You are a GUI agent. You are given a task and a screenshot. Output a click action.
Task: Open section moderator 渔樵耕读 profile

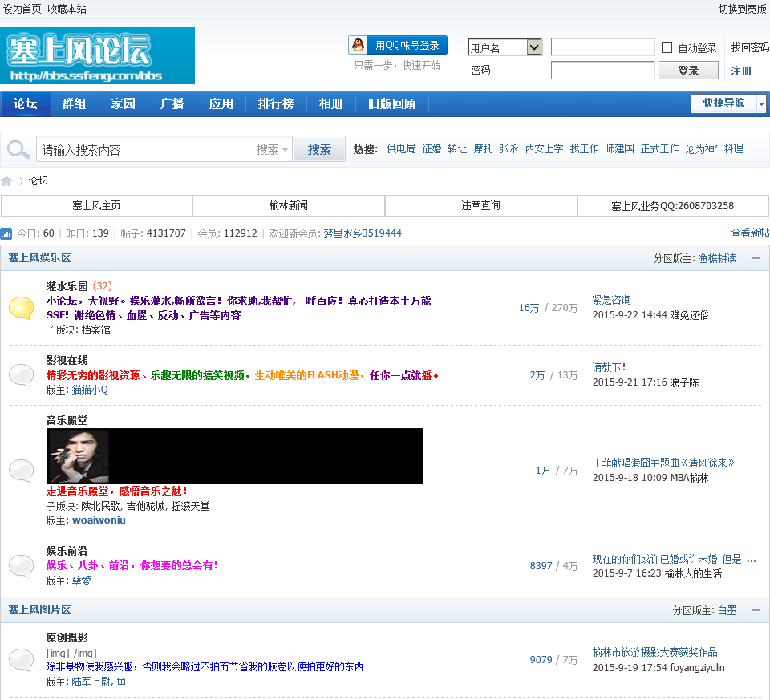tap(717, 258)
